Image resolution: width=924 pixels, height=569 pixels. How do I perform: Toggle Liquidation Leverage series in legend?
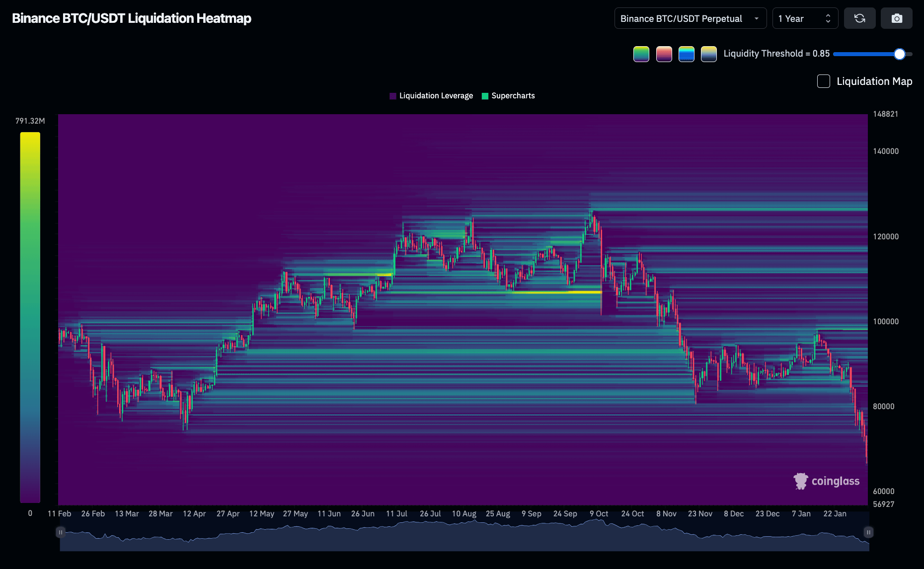431,96
